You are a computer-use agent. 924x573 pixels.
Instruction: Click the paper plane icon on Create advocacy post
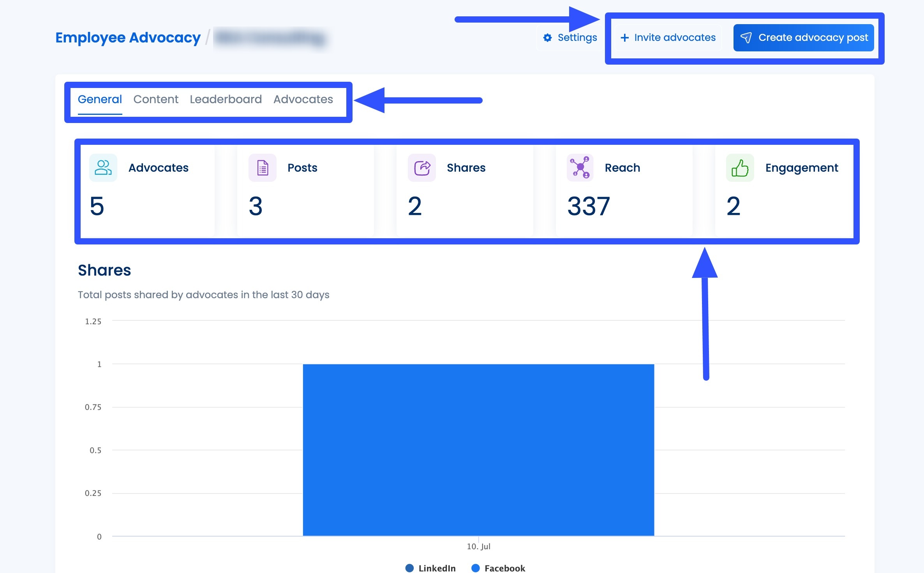click(x=747, y=37)
